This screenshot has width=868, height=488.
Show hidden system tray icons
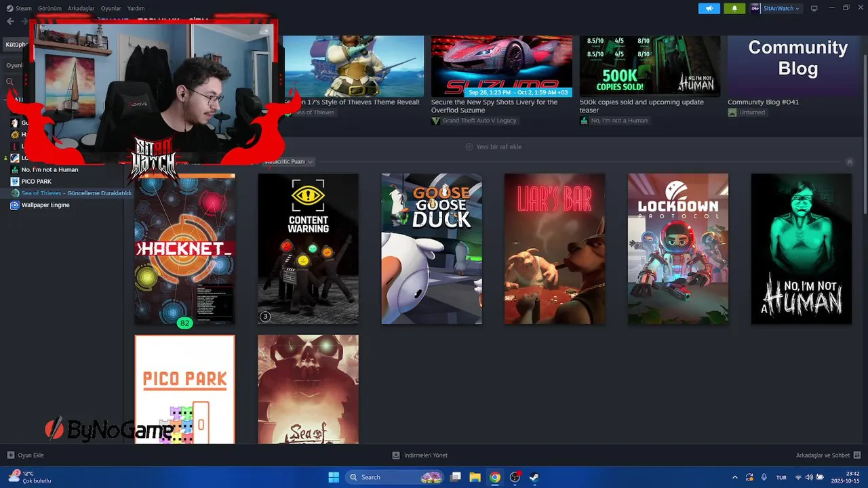(x=735, y=477)
